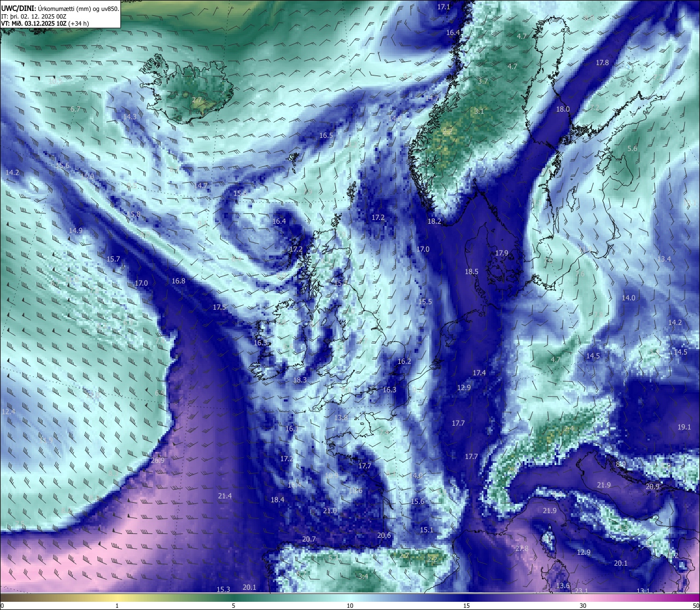This screenshot has height=610, width=700.
Task: Click the 15.5 value over the North Sea
Action: 425,302
